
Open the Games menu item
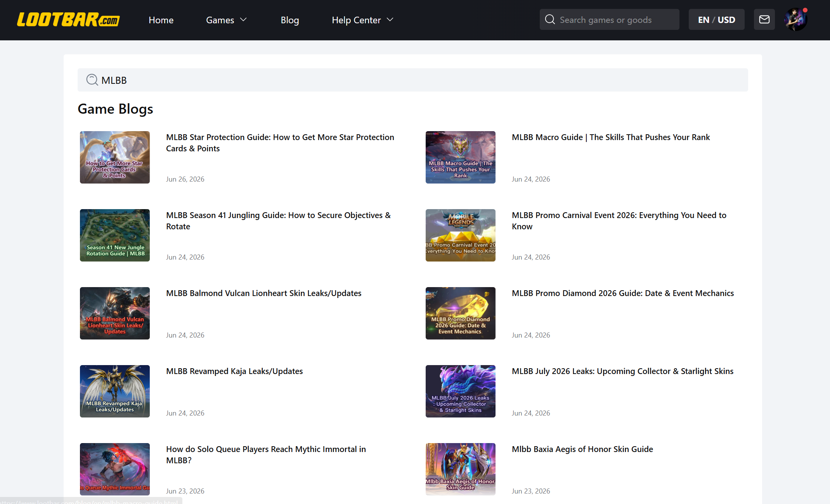220,20
